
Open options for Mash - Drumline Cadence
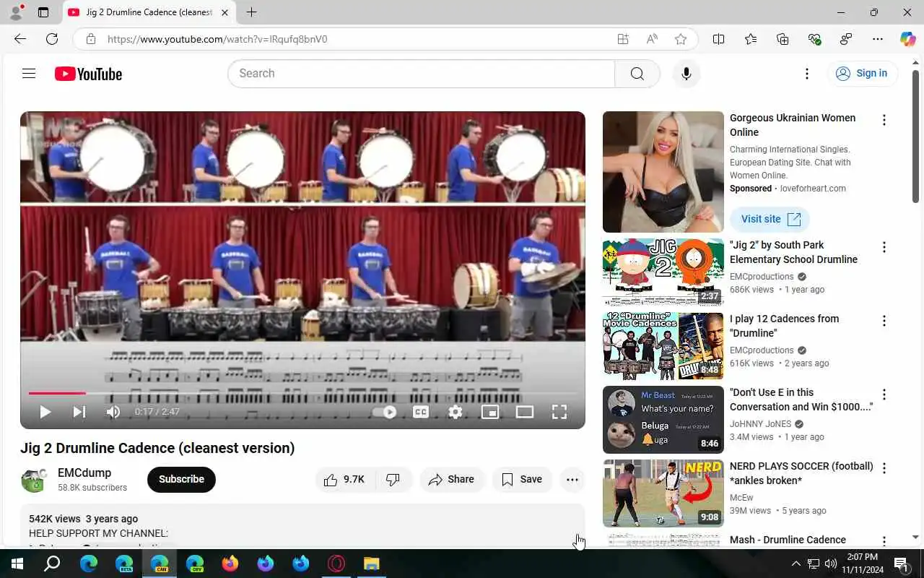coord(884,541)
